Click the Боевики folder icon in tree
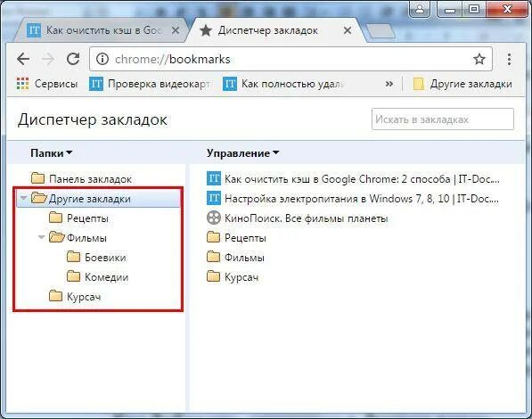The width and height of the screenshot is (532, 419). (x=73, y=257)
